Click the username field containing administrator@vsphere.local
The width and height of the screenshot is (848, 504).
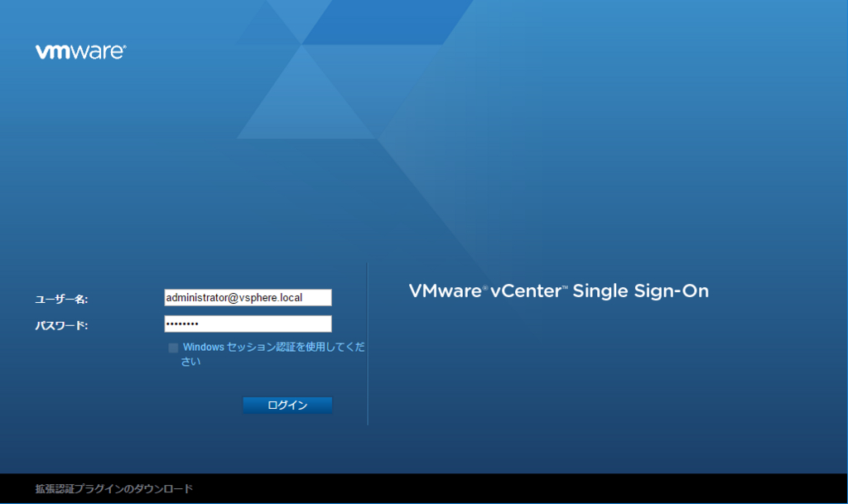coord(248,298)
